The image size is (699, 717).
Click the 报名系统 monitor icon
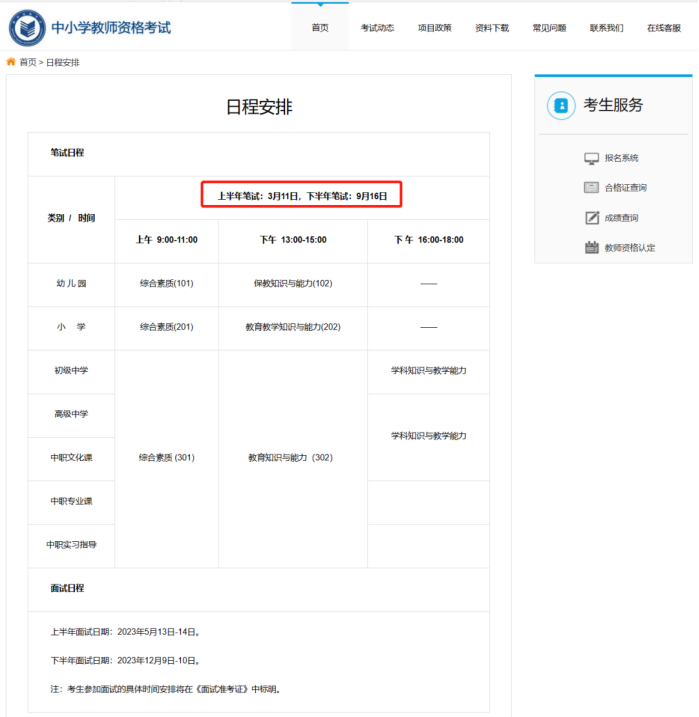[591, 158]
